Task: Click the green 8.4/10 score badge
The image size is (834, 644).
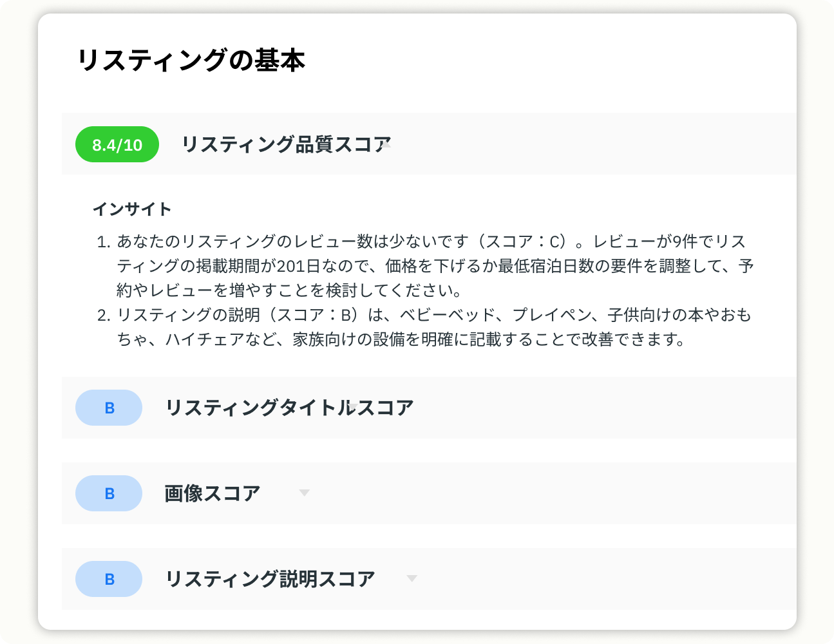Action: tap(117, 144)
